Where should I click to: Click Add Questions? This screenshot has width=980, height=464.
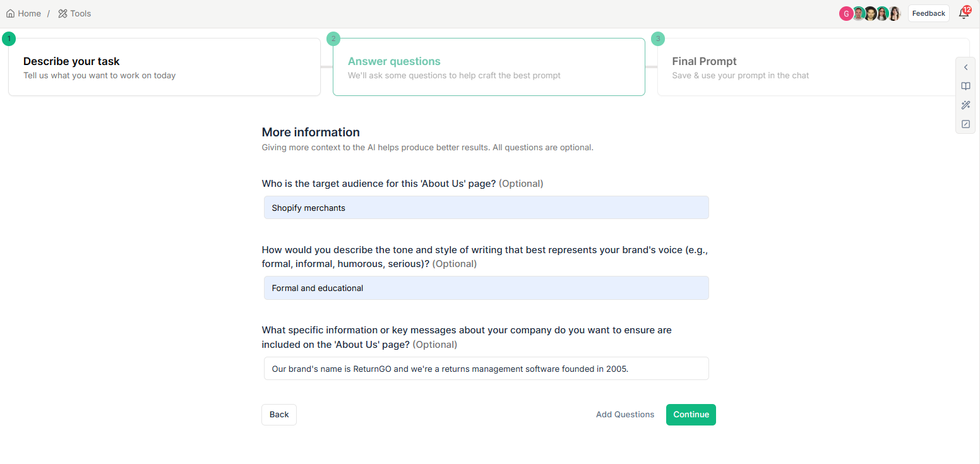pyautogui.click(x=625, y=415)
